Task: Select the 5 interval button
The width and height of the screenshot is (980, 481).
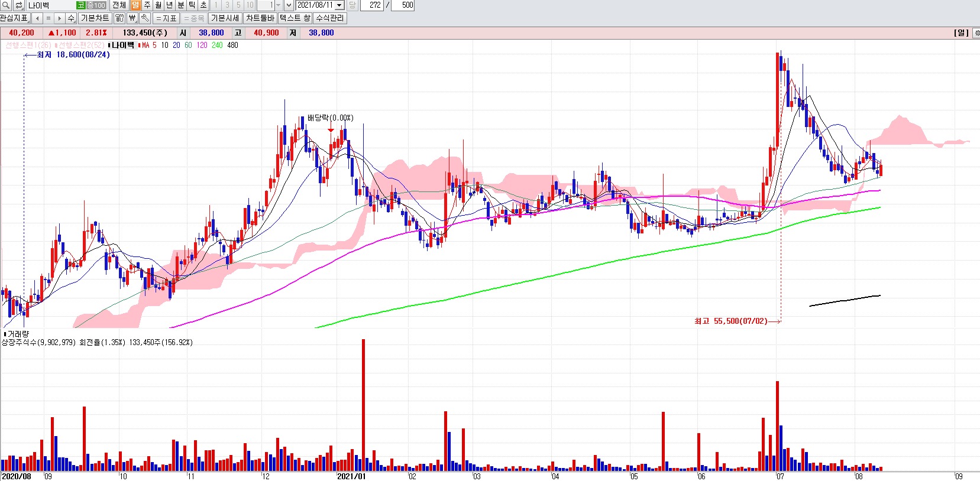Action: [238, 5]
